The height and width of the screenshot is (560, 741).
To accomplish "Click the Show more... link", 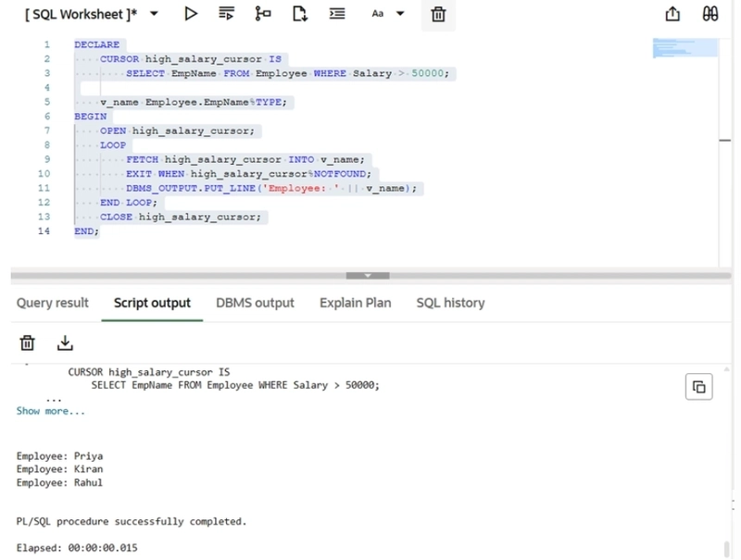I will [50, 411].
